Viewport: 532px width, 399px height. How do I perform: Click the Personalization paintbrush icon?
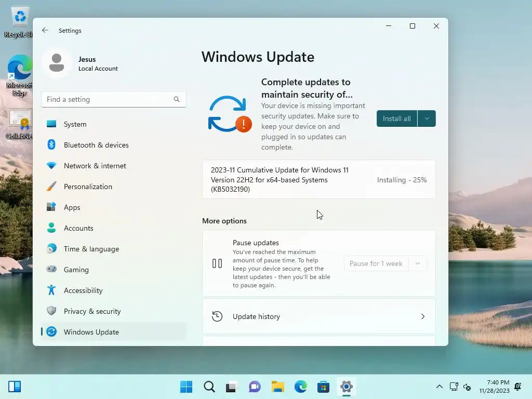coord(51,187)
